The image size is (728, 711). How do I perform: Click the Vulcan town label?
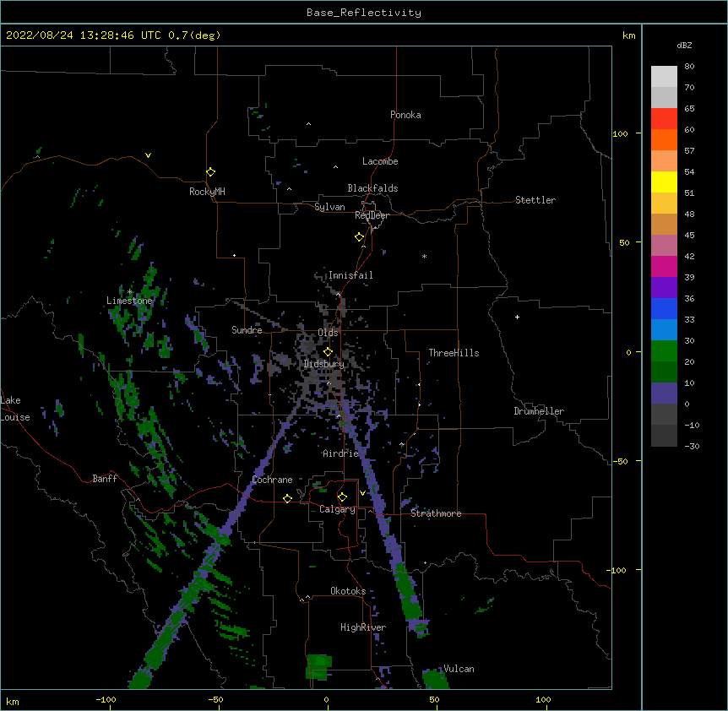click(x=459, y=669)
